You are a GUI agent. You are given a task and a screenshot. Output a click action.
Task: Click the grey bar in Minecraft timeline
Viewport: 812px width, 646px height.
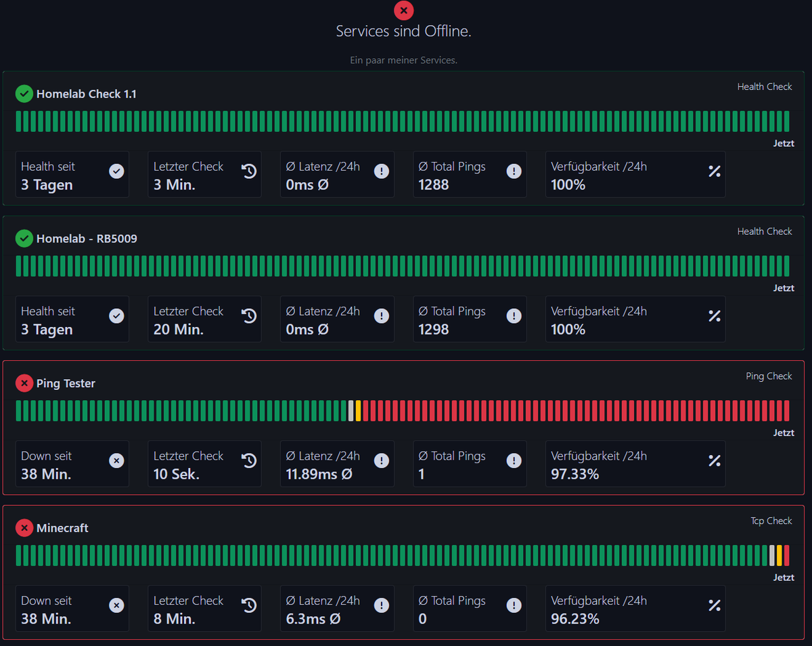coord(772,555)
